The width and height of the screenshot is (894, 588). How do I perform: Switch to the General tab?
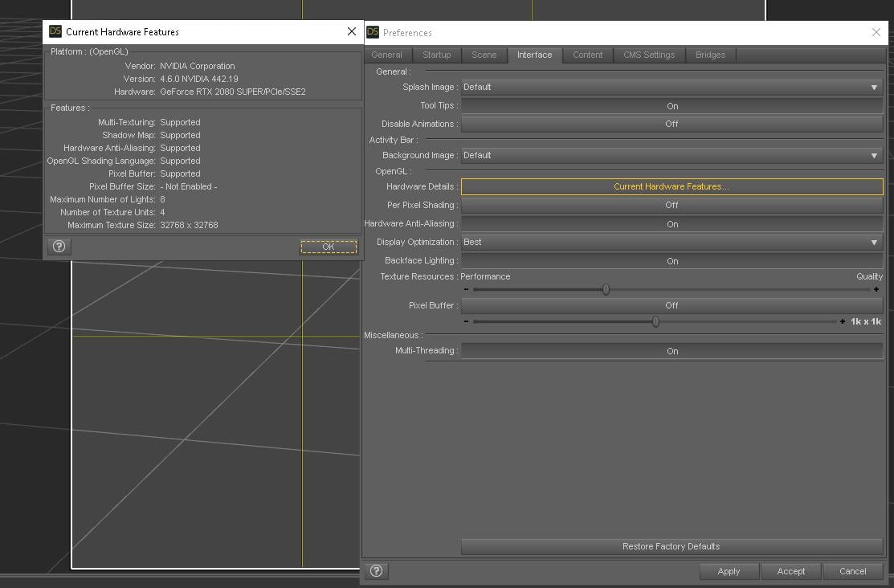[x=386, y=55]
